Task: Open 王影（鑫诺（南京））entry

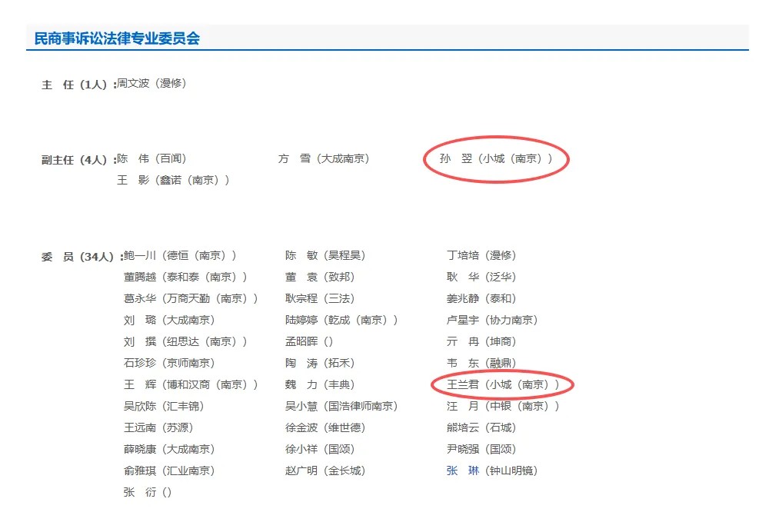Action: [x=173, y=181]
